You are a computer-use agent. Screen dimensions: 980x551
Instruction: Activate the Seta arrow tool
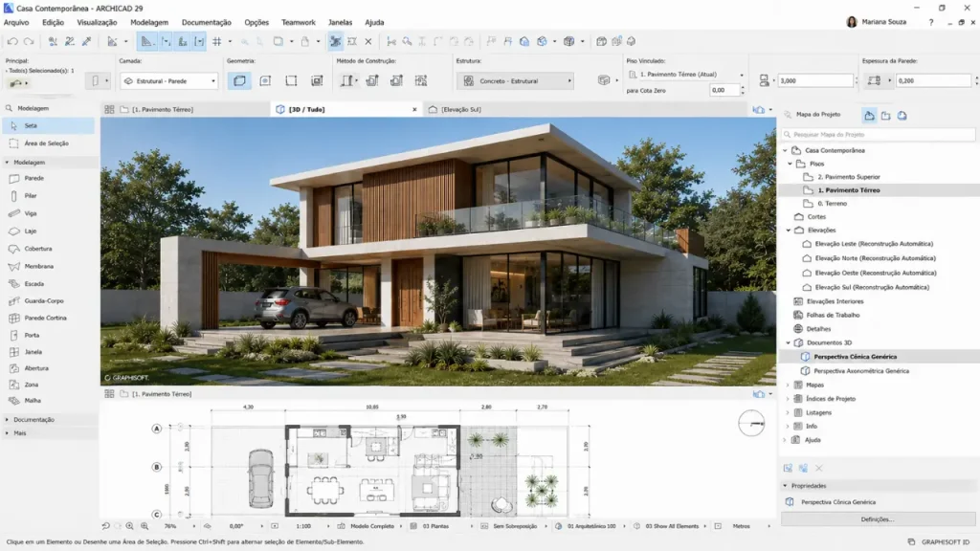point(49,125)
